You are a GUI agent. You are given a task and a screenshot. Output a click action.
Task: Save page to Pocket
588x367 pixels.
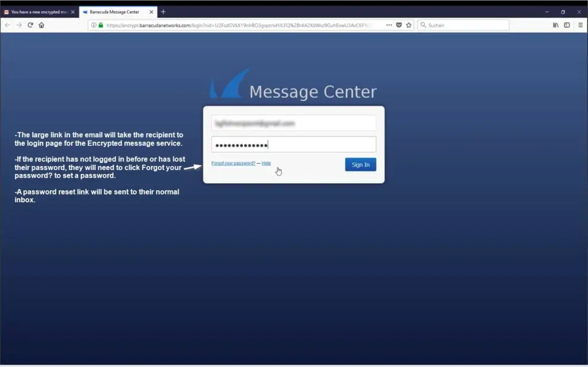399,25
